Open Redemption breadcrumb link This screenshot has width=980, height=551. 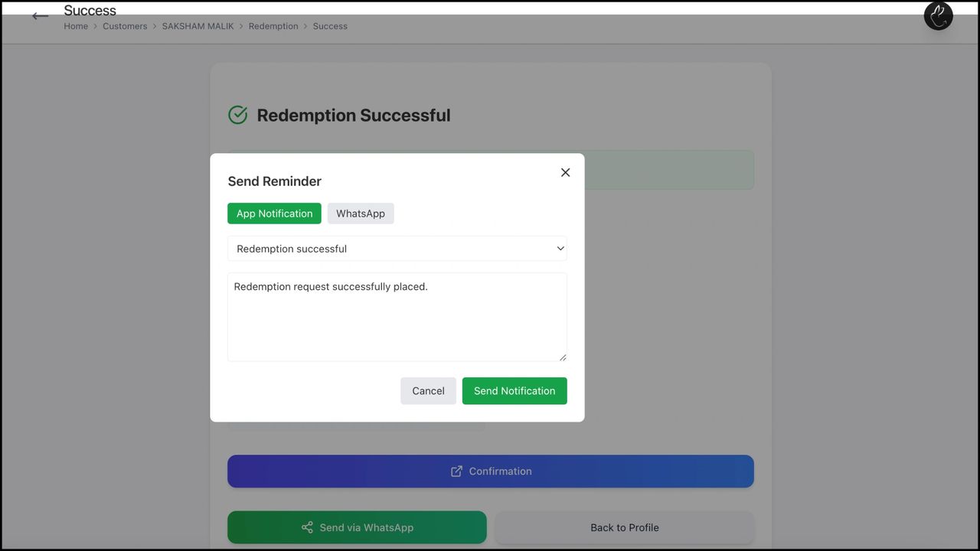(273, 26)
